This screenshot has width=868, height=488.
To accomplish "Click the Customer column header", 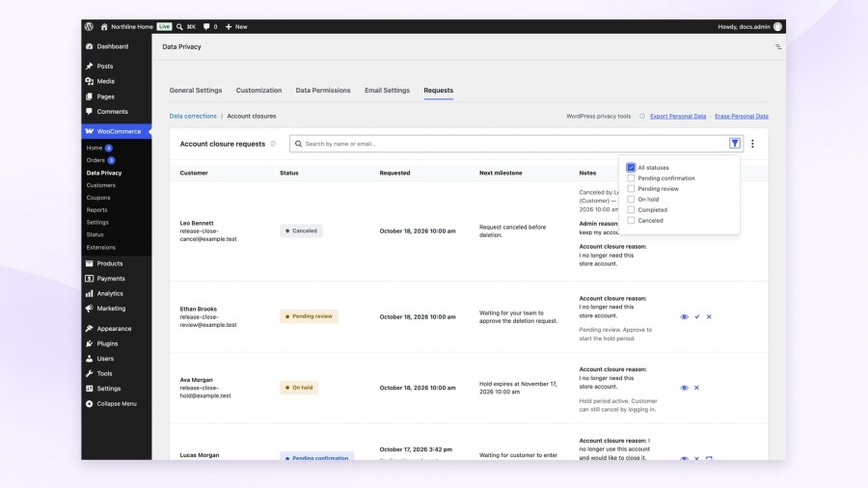I will coord(194,173).
